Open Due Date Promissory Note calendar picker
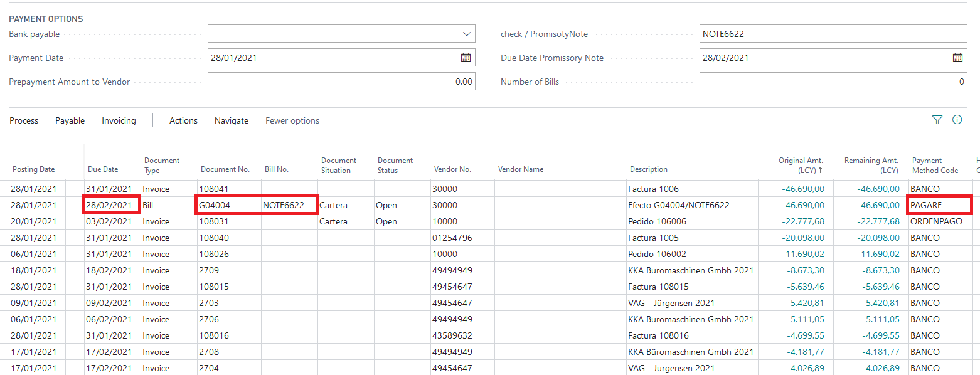980x375 pixels. [957, 58]
